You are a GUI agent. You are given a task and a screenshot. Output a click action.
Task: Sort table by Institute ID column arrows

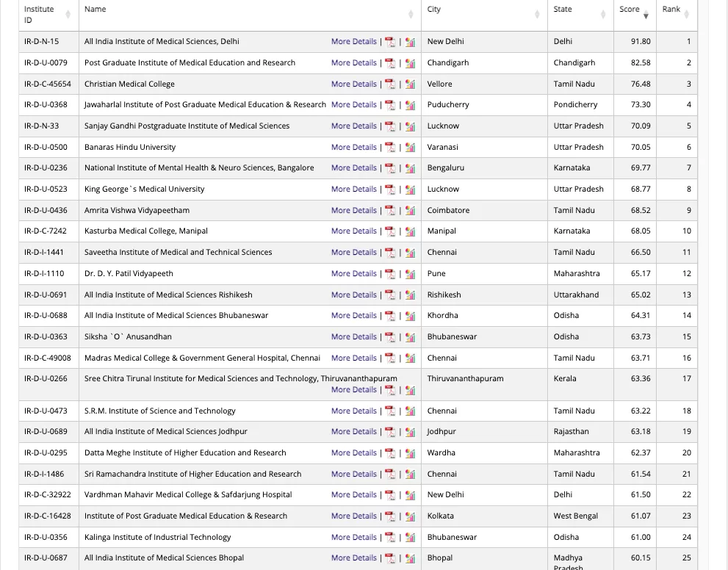point(68,15)
